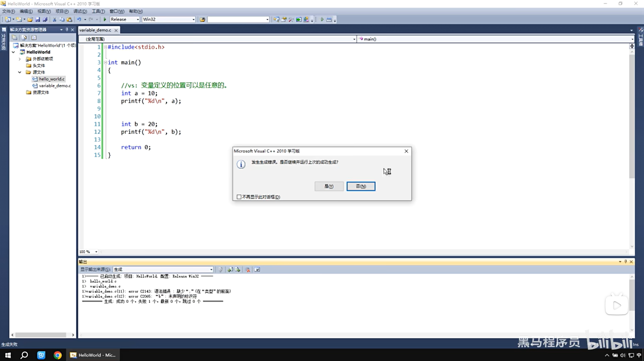Click the New Project toolbar icon
This screenshot has height=361, width=644.
[7, 19]
